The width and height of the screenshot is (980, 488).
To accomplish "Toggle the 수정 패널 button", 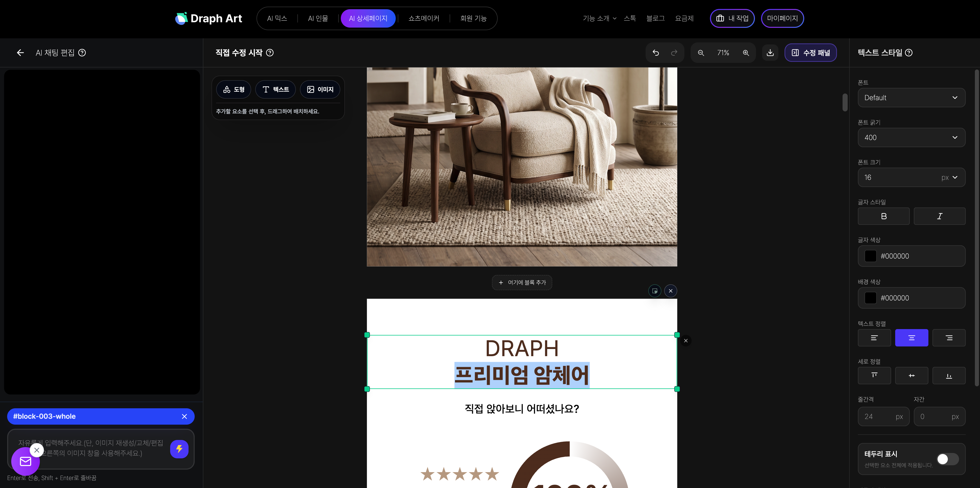I will pyautogui.click(x=810, y=53).
